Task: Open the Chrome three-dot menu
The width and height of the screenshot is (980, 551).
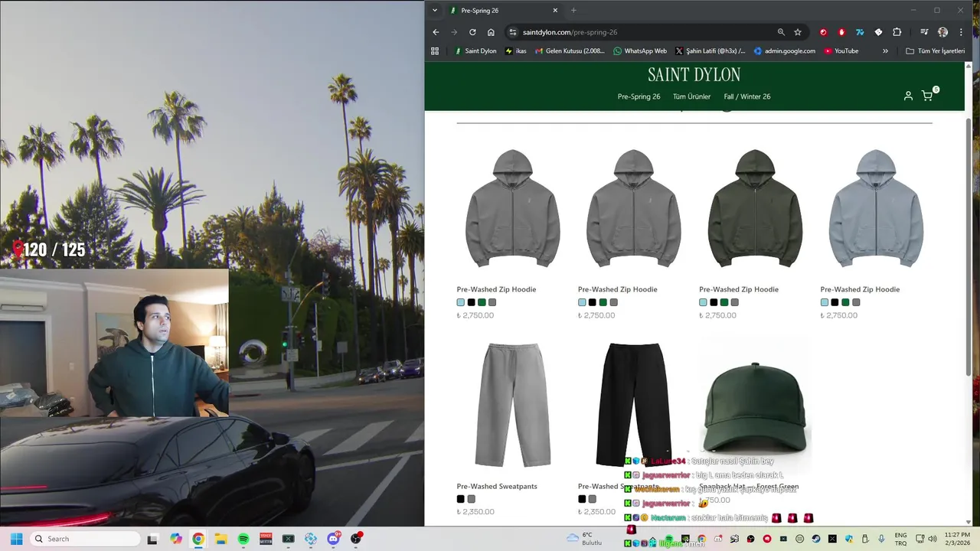Action: [x=961, y=32]
